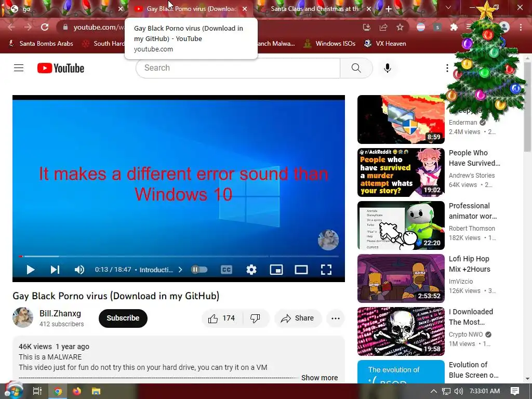Image resolution: width=532 pixels, height=399 pixels.
Task: Install app icon in address bar
Action: (366, 27)
